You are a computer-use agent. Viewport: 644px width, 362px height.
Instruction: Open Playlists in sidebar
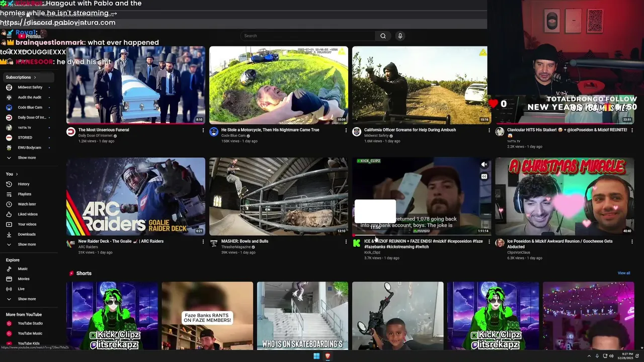pyautogui.click(x=25, y=194)
